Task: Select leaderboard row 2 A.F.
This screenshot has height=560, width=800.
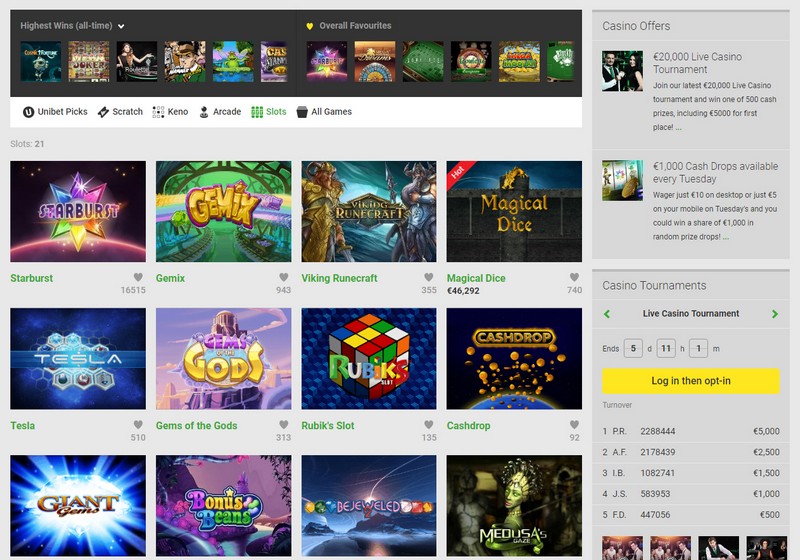Action: click(x=691, y=452)
